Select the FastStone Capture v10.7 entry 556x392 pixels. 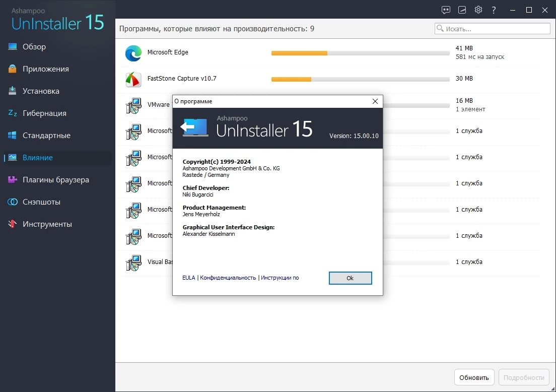(x=182, y=79)
